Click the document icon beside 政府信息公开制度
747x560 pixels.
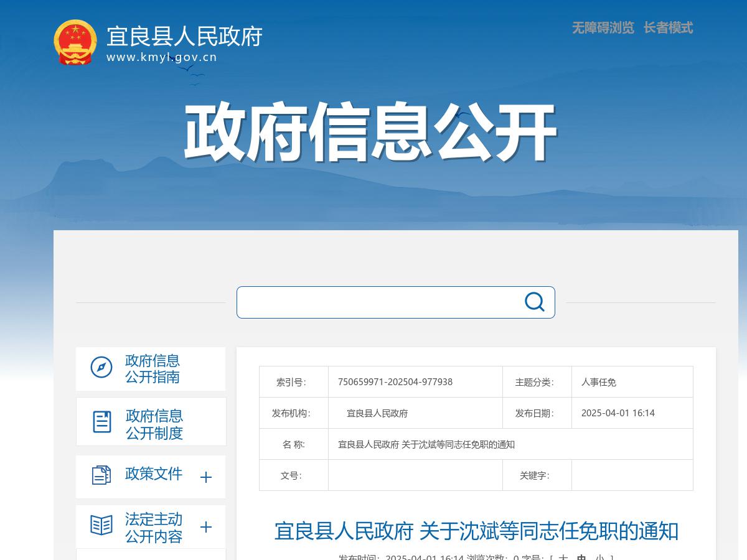click(100, 421)
